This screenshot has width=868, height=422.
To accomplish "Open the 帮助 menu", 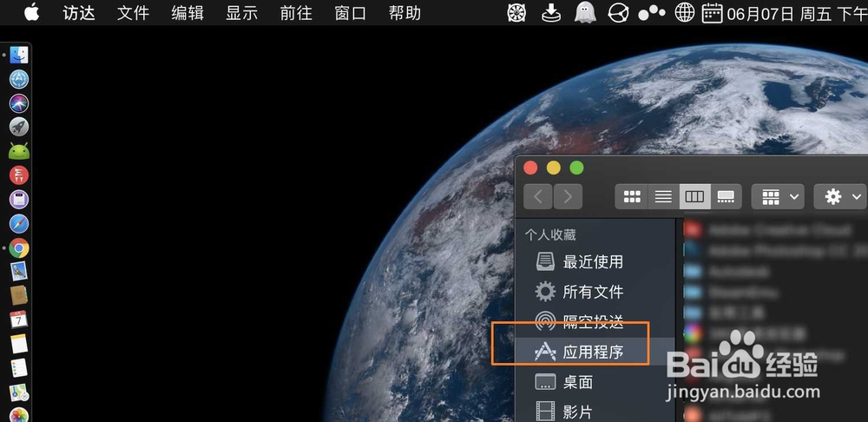I will 404,13.
